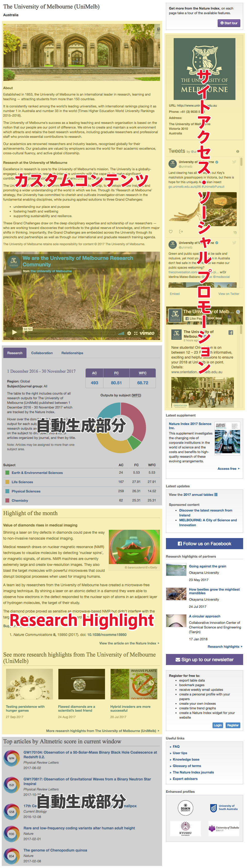247x868 pixels.
Task: Click the WFC abbreviation in Outputs by subject
Action: click(x=136, y=395)
